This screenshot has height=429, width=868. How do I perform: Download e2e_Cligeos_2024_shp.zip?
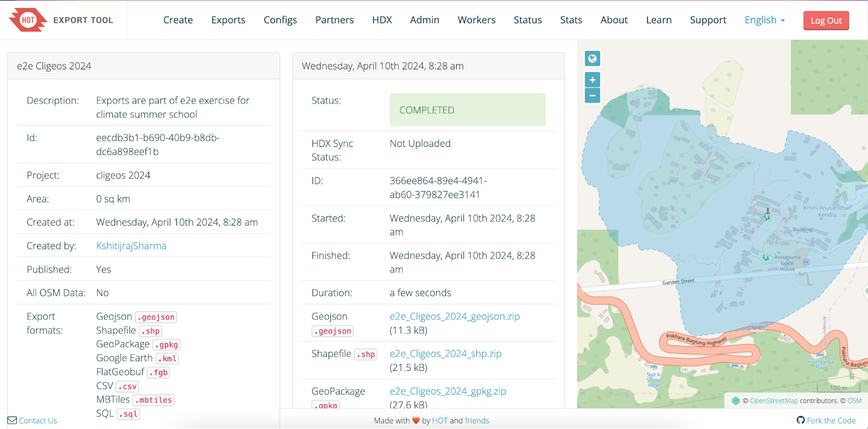coord(445,354)
